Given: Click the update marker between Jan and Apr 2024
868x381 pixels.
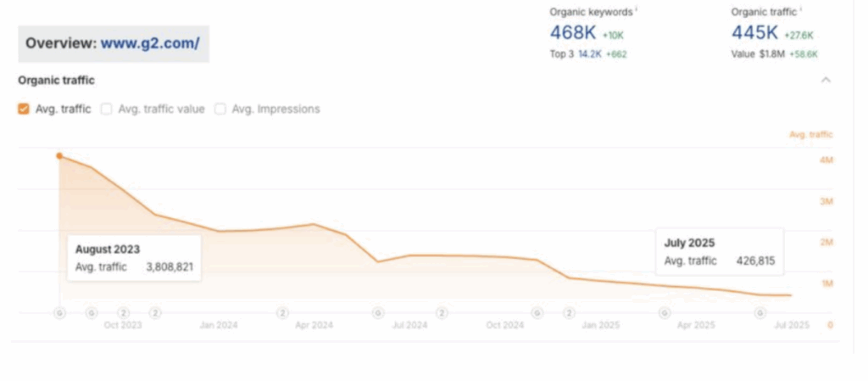Looking at the screenshot, I should [x=282, y=313].
